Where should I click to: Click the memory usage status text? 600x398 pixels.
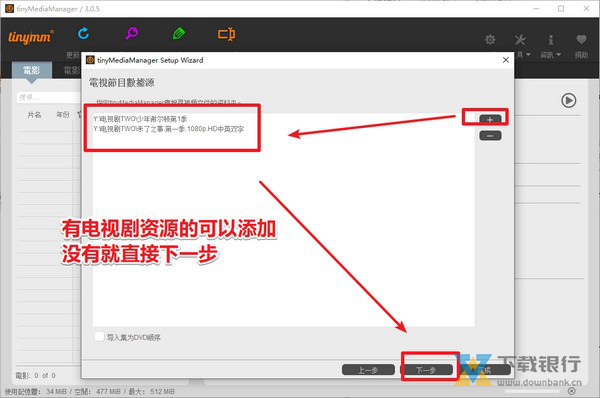tap(90, 391)
